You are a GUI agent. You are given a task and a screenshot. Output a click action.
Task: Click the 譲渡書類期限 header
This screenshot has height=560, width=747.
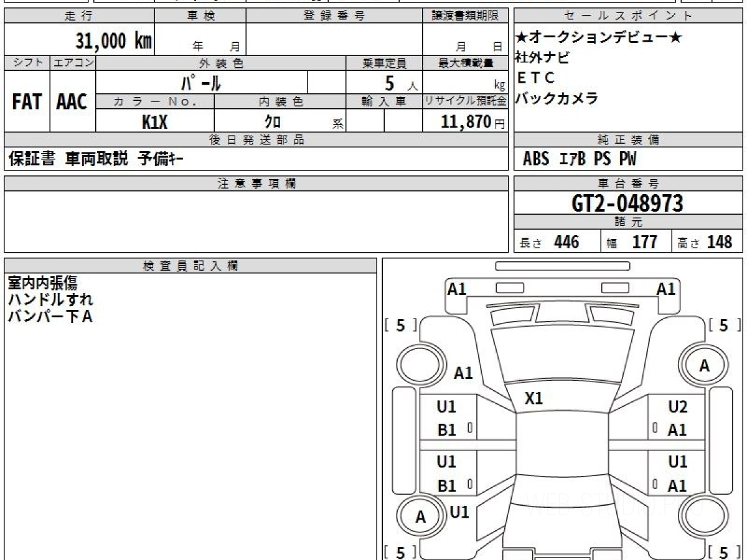coord(466,16)
